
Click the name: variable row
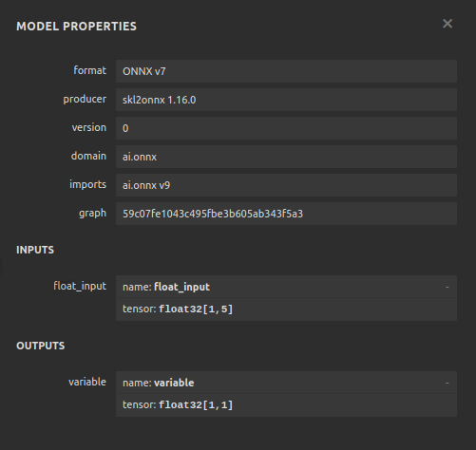pos(286,383)
